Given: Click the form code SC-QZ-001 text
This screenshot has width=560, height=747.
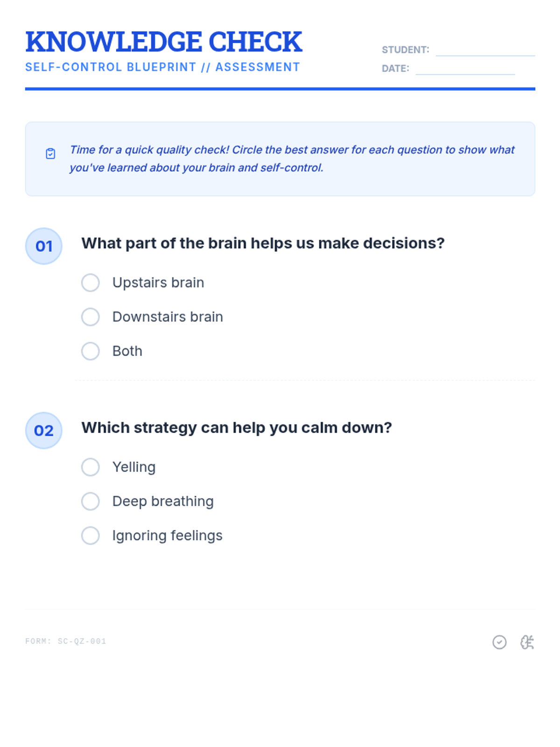Looking at the screenshot, I should (66, 641).
